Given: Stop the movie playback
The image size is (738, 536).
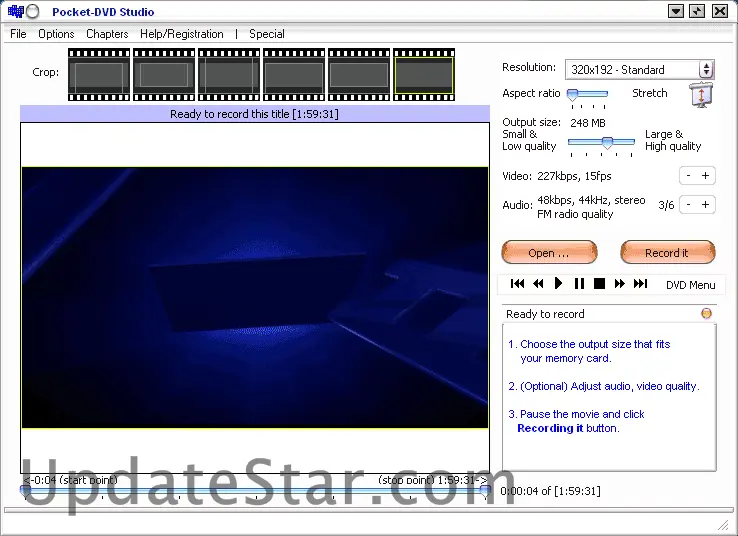Looking at the screenshot, I should point(599,284).
